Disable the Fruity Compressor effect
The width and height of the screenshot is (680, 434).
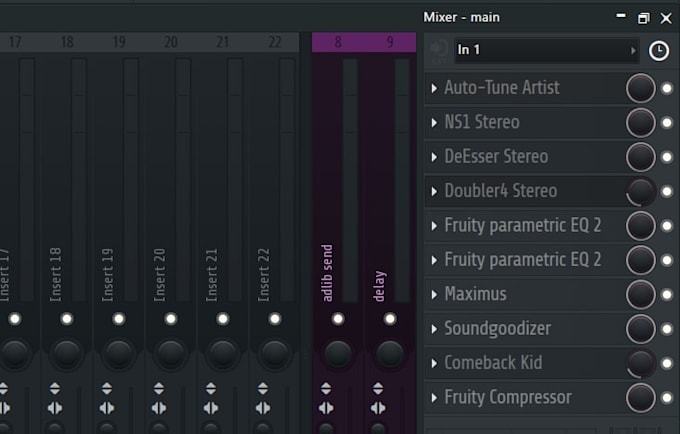[667, 398]
